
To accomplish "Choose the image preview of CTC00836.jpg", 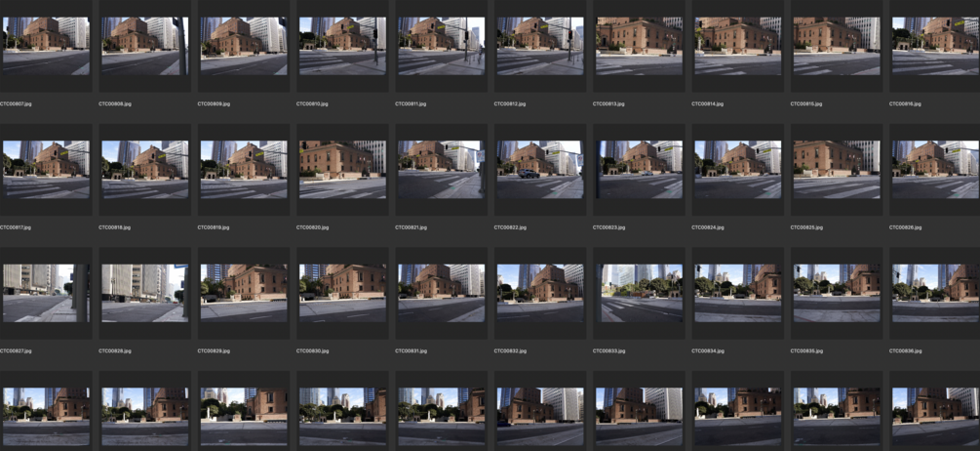I will click(935, 294).
